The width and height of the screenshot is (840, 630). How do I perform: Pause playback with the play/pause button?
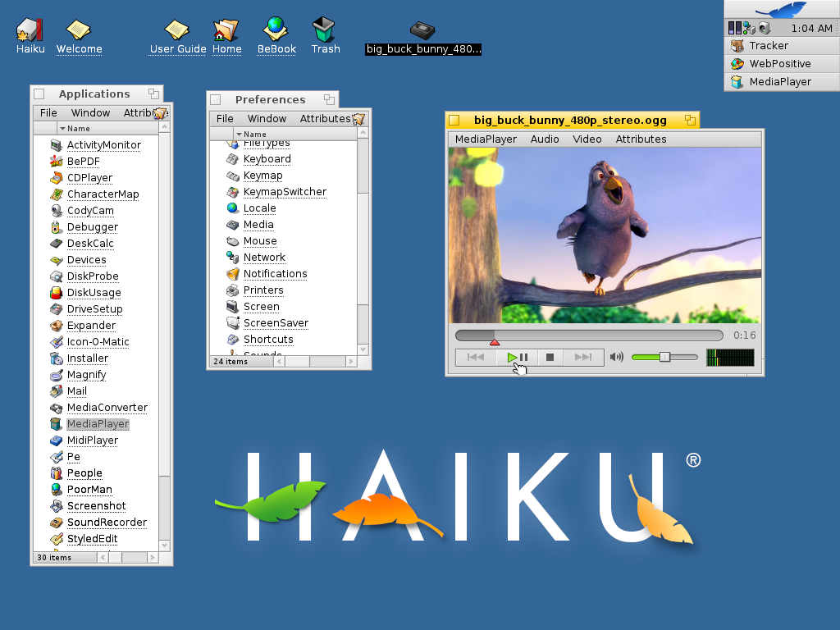pyautogui.click(x=517, y=357)
